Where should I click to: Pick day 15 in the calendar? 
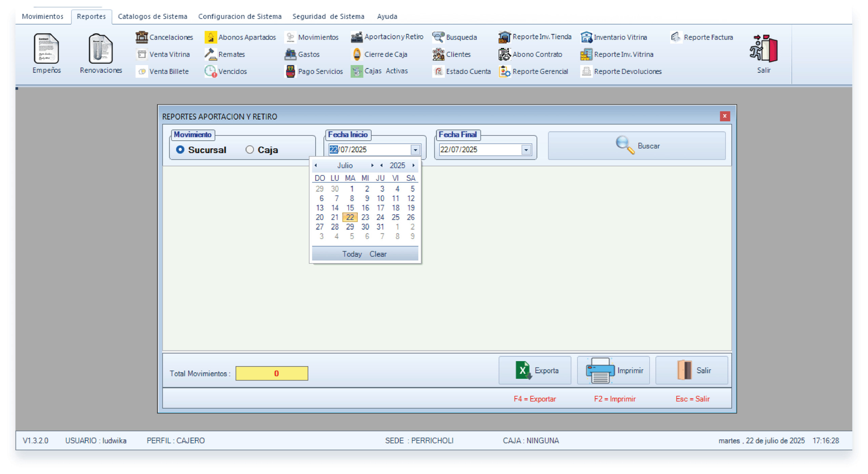pyautogui.click(x=350, y=208)
